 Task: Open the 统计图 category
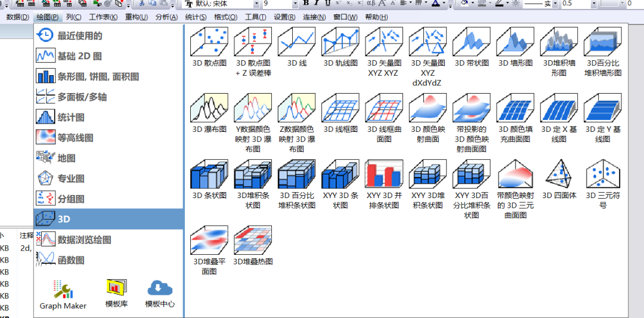click(x=109, y=117)
